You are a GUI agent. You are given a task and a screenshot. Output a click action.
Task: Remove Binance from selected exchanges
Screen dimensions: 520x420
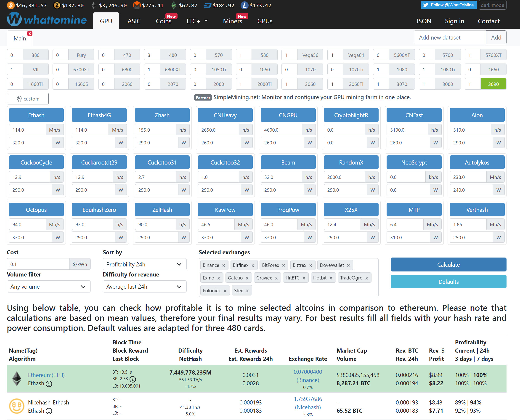click(223, 265)
